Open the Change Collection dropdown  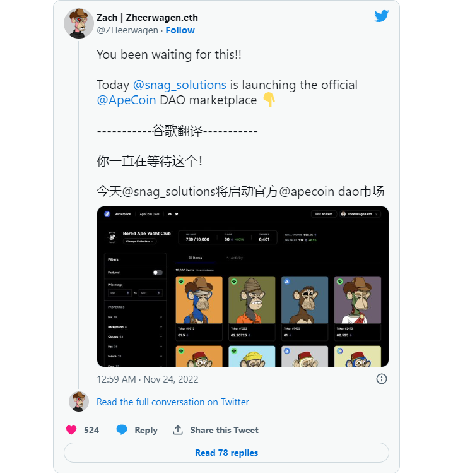point(139,241)
